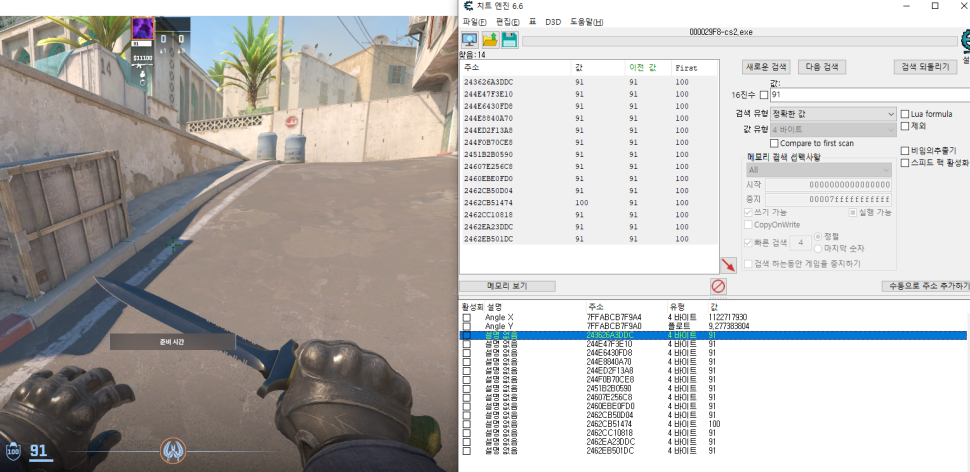The image size is (970, 472).
Task: Click the 수동으로 주소 추가하기 button
Action: pos(925,286)
